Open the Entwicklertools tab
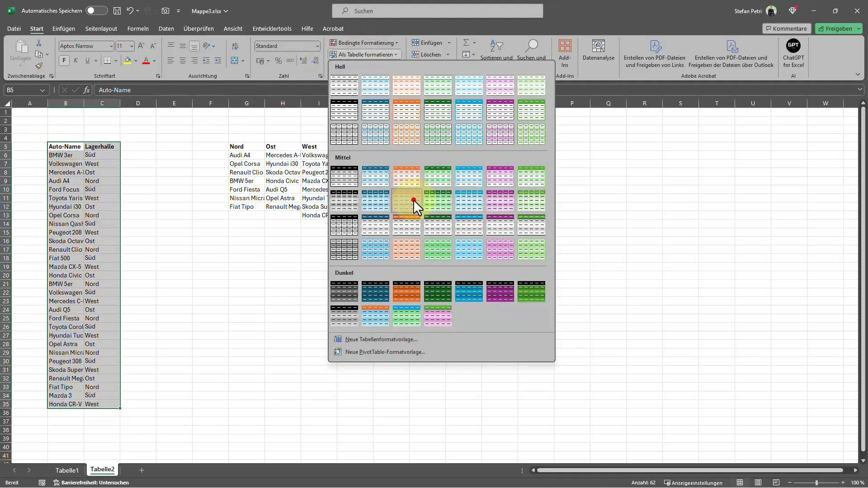 (x=272, y=28)
